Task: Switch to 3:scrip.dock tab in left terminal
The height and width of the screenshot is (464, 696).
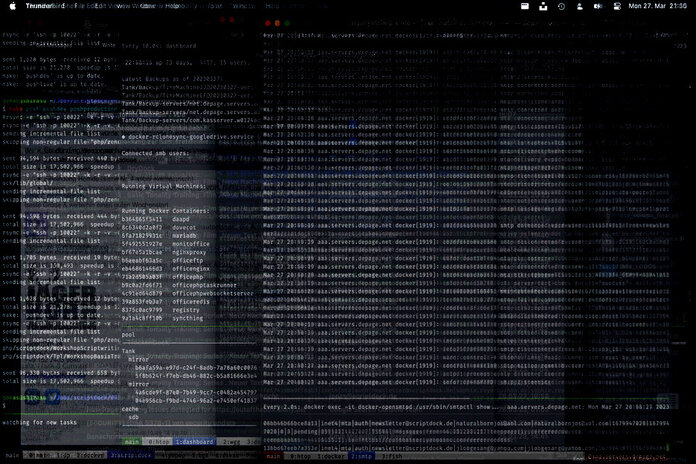Action: pos(131,455)
